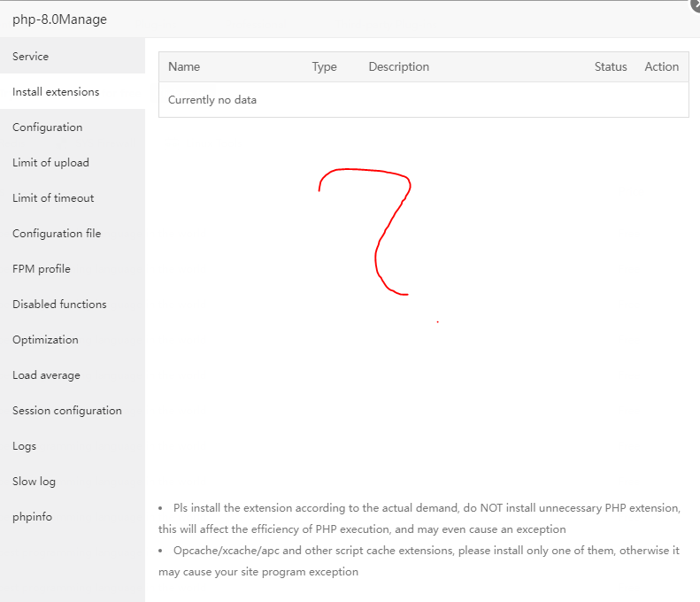This screenshot has height=602, width=700.
Task: Go to Configuration section
Action: tap(48, 127)
